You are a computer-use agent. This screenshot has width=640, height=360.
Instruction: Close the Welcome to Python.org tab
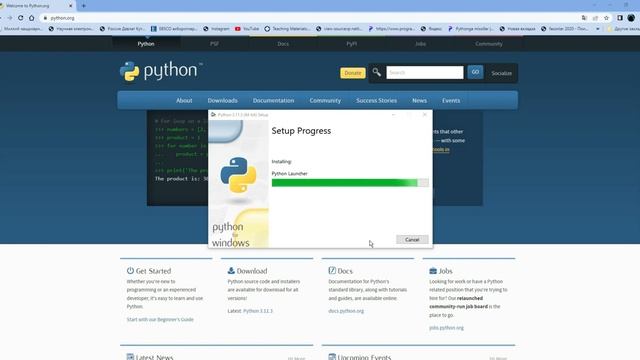click(x=70, y=6)
